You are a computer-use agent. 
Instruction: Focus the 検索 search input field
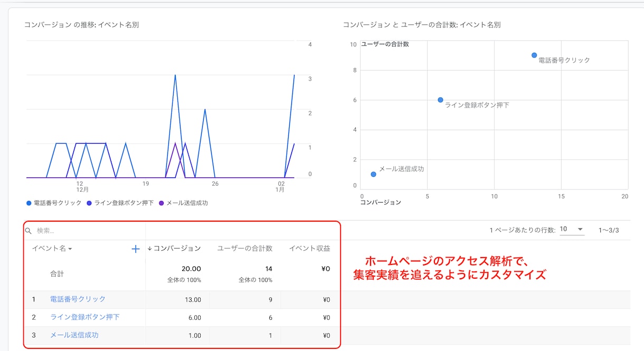[90, 231]
